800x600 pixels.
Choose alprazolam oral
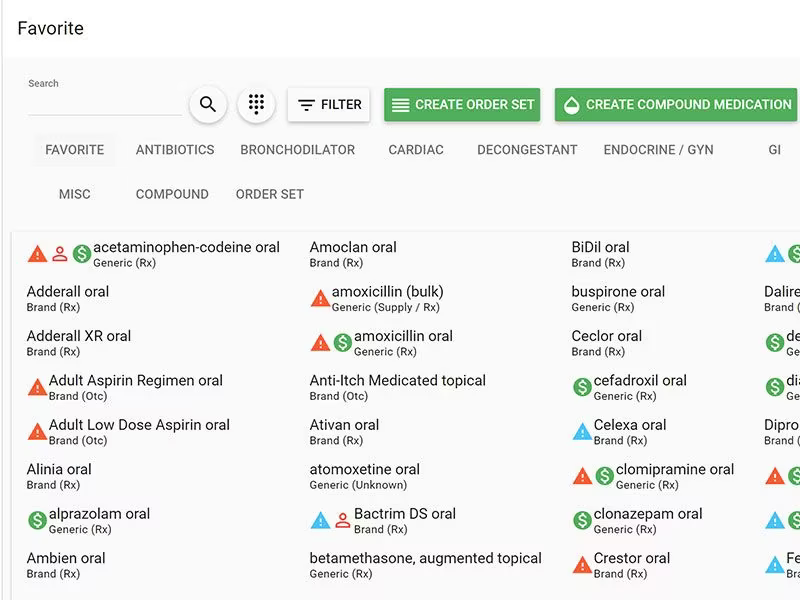[x=99, y=520]
